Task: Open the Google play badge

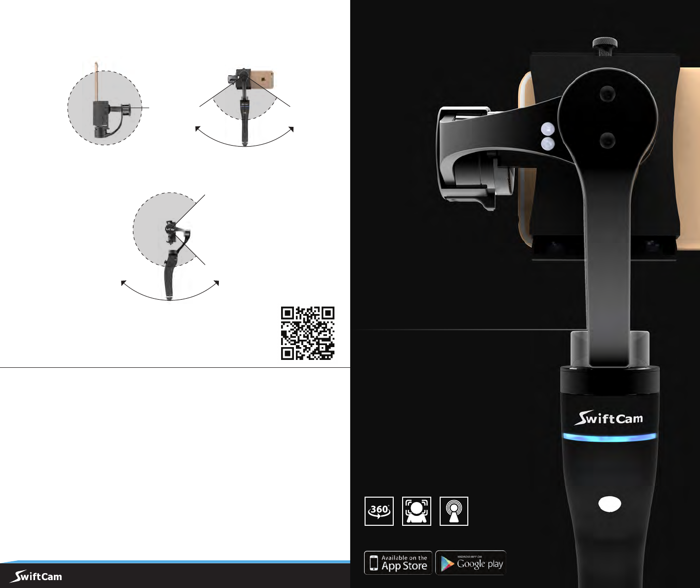Action: pos(471,563)
